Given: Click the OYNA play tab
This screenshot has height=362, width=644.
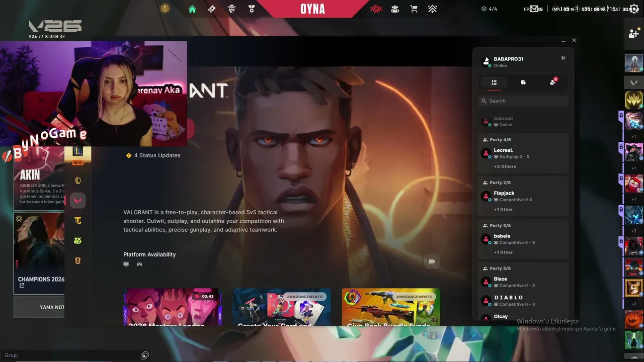Looking at the screenshot, I should tap(313, 9).
